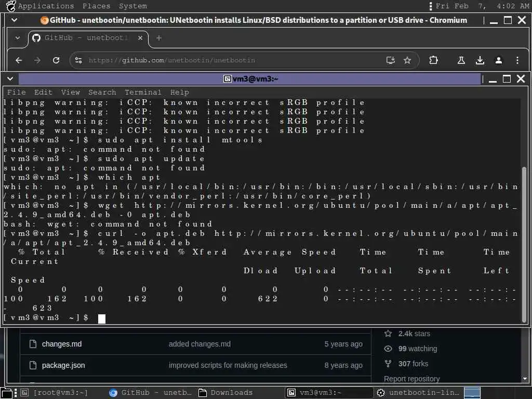This screenshot has width=532, height=399.
Task: Open the terminal Help menu
Action: (179, 92)
